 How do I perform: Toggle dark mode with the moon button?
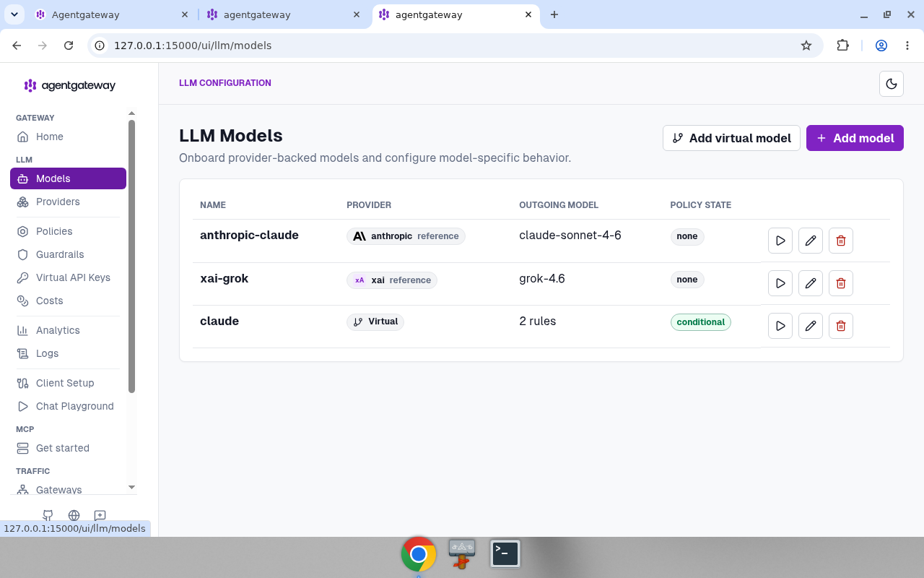click(x=892, y=84)
